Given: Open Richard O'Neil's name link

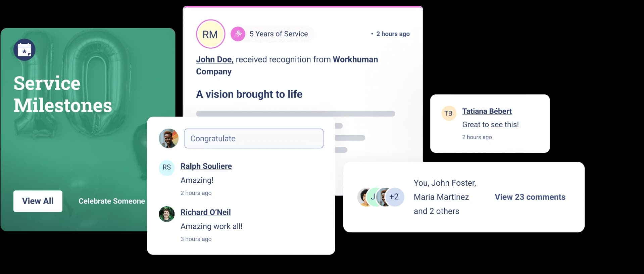Looking at the screenshot, I should click(205, 212).
